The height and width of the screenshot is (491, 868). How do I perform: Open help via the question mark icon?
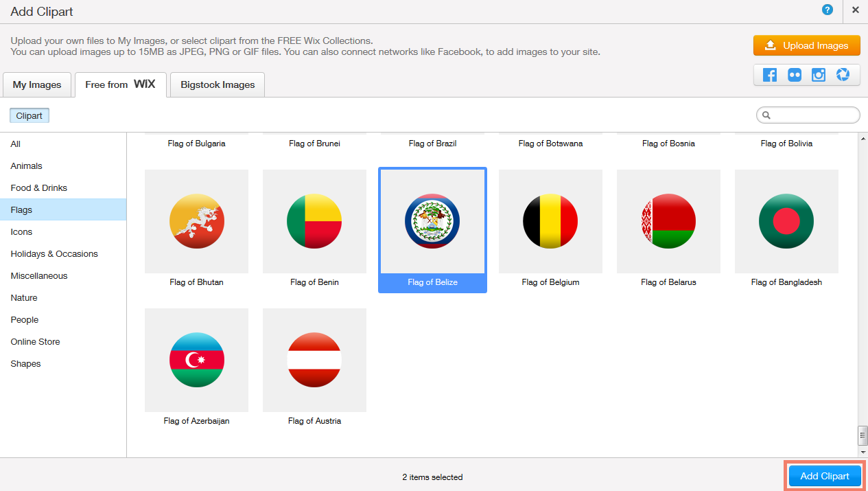[x=828, y=10]
